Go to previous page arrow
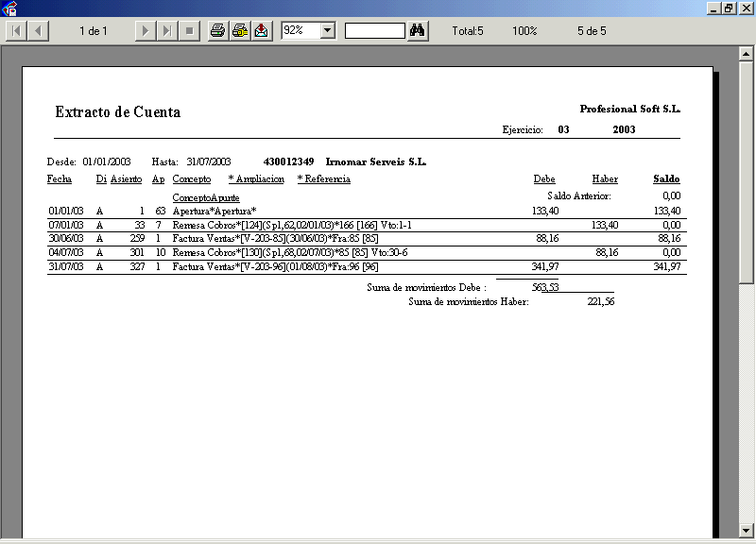This screenshot has height=544, width=756. click(38, 31)
